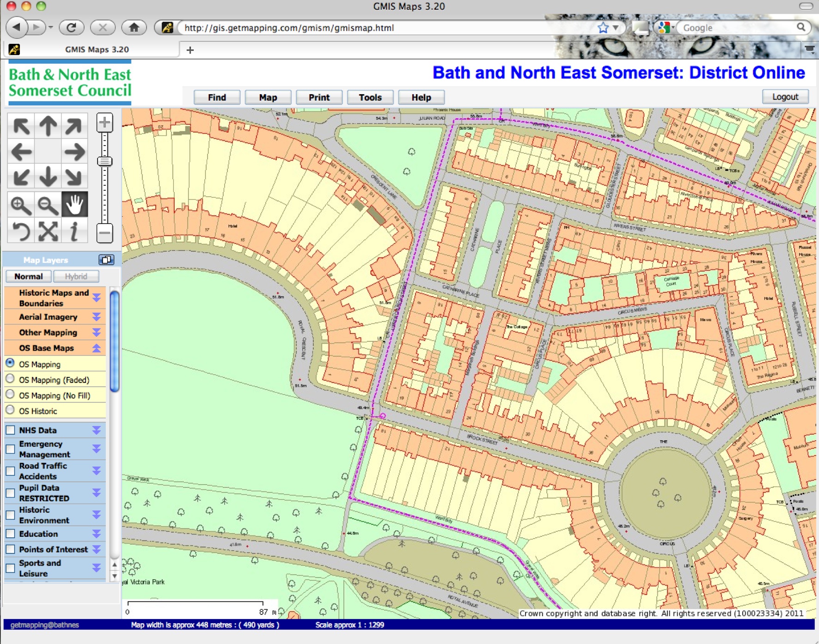Select OS Mapping radio button

pos(10,364)
